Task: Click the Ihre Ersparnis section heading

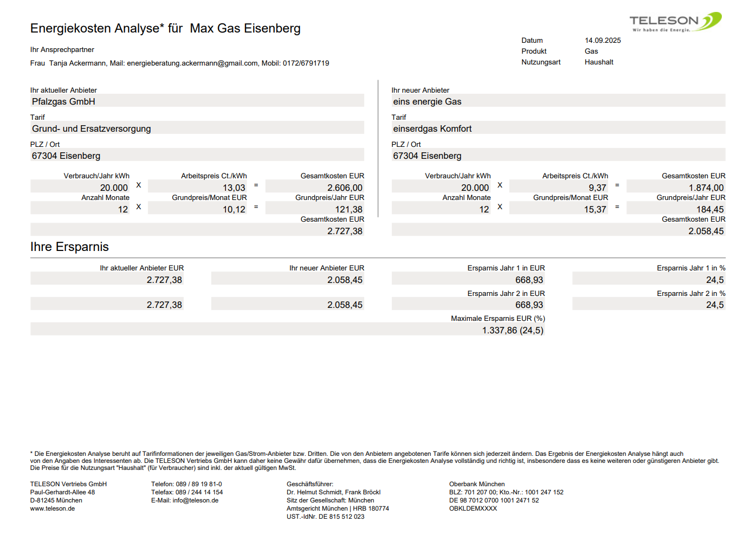Action: [x=69, y=247]
